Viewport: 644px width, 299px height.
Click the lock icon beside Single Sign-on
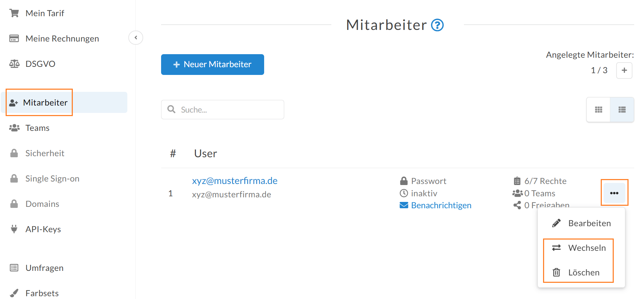tap(14, 178)
